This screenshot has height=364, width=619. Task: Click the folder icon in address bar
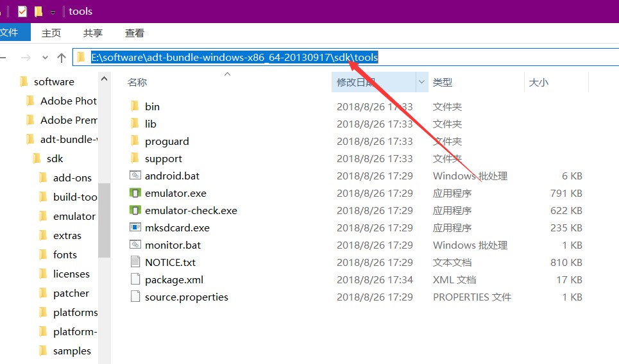81,57
